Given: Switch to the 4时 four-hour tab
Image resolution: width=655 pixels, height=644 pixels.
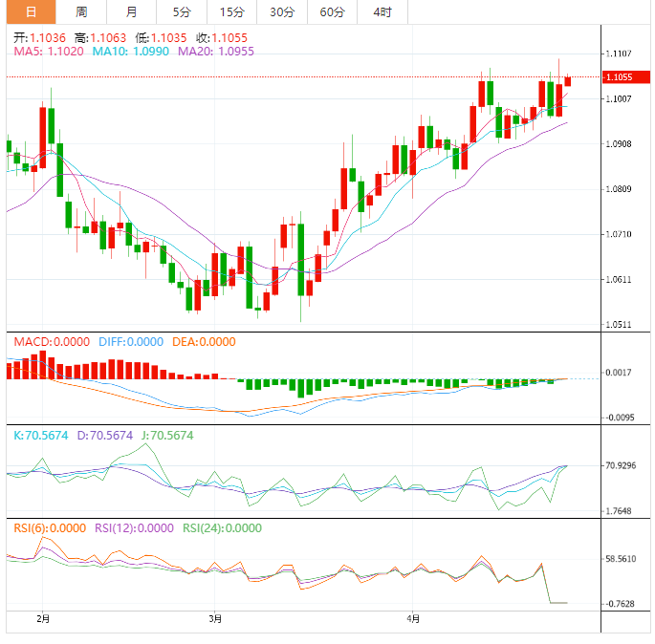Looking at the screenshot, I should (x=382, y=12).
